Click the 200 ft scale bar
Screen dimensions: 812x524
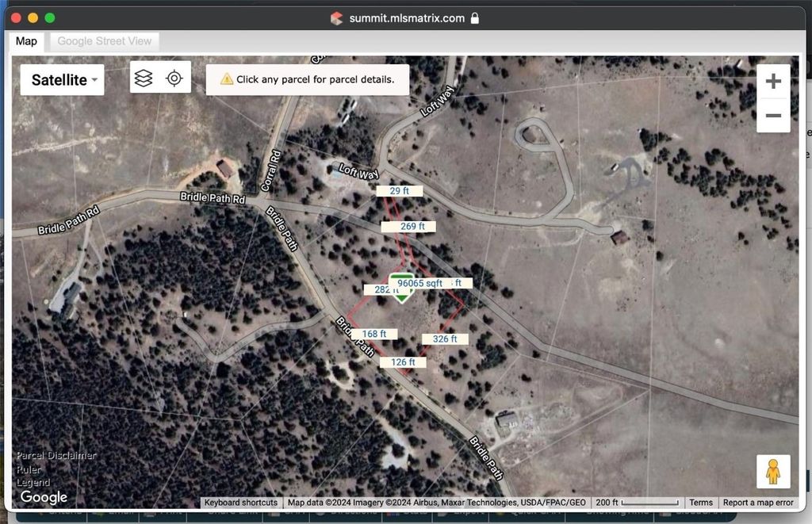[x=638, y=503]
